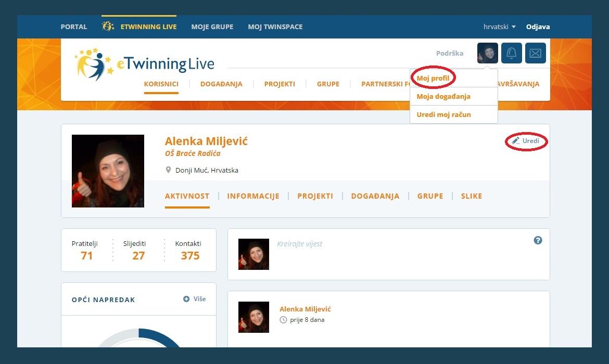This screenshot has height=364, width=609.
Task: Click the eTwinning Live logo
Action: (144, 64)
